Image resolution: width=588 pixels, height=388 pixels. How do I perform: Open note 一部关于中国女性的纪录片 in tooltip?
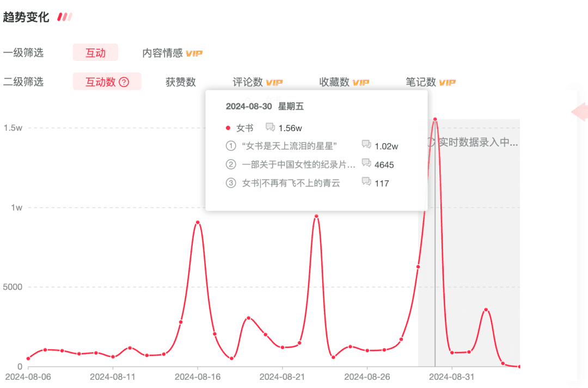coord(298,164)
